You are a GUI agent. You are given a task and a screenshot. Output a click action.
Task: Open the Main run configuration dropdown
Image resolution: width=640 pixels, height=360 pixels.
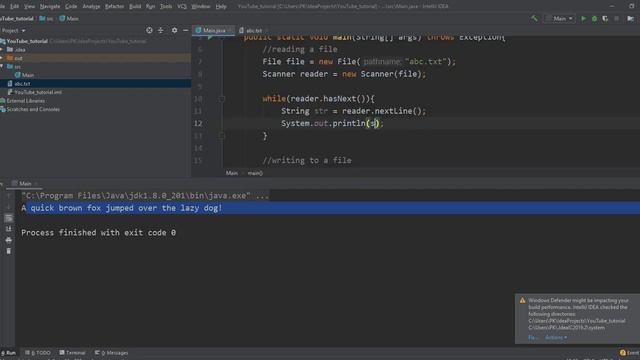(560, 18)
